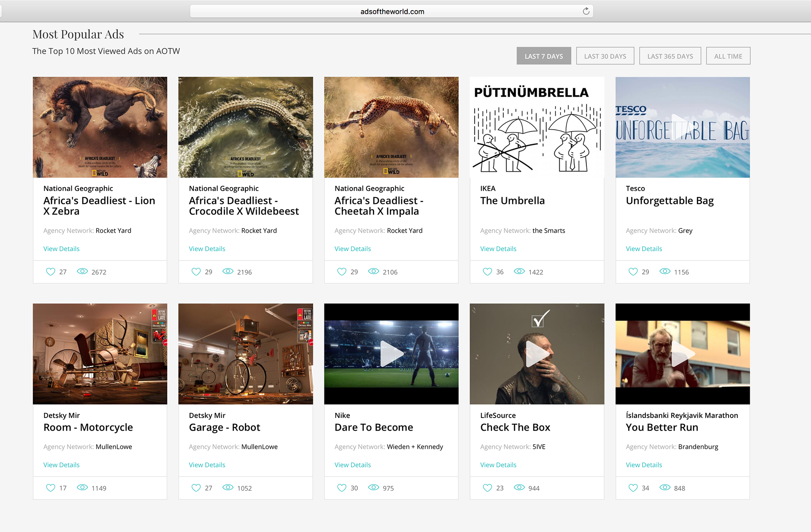Click the LifeSource brand name
Screen dimensions: 811x532
[498, 415]
